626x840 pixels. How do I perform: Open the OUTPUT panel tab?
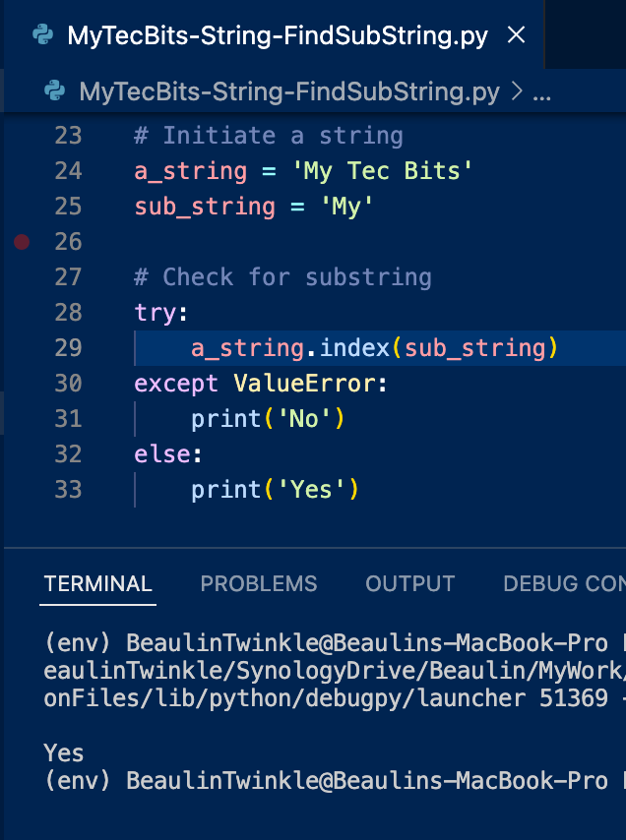pos(409,583)
